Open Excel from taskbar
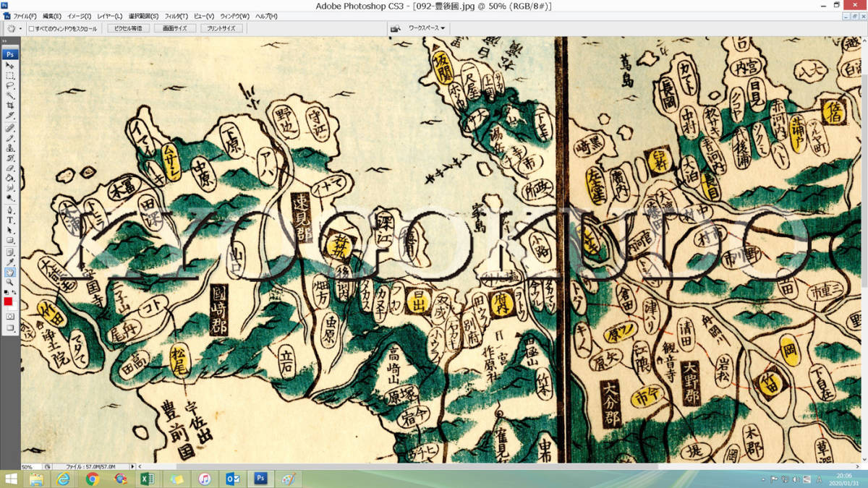The image size is (868, 488). click(x=149, y=479)
